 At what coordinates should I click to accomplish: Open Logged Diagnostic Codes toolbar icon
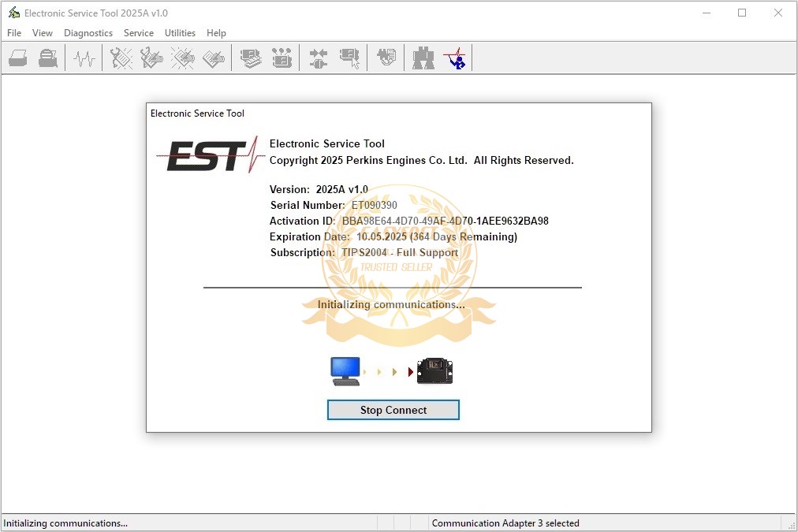click(x=151, y=58)
